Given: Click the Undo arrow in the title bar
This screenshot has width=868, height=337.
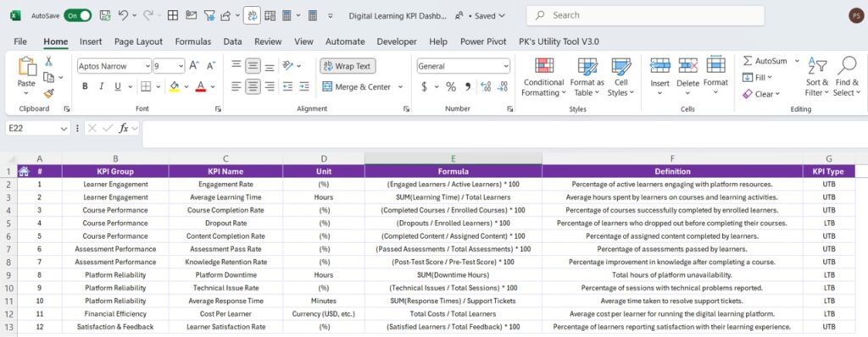Looking at the screenshot, I should pos(123,15).
